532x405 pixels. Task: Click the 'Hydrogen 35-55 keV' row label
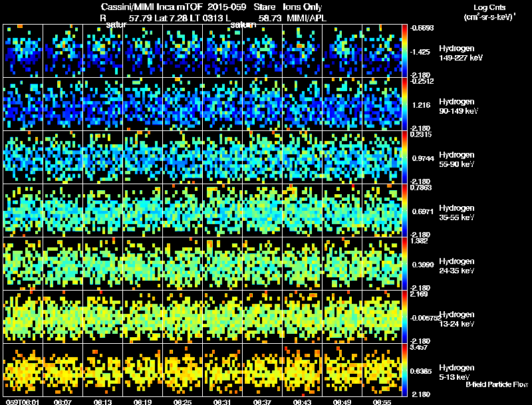coord(457,213)
